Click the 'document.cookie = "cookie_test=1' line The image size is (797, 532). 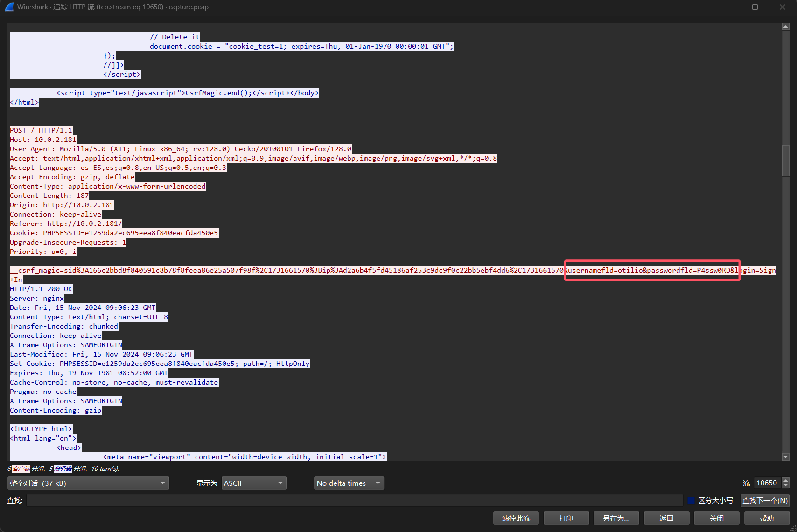point(302,46)
